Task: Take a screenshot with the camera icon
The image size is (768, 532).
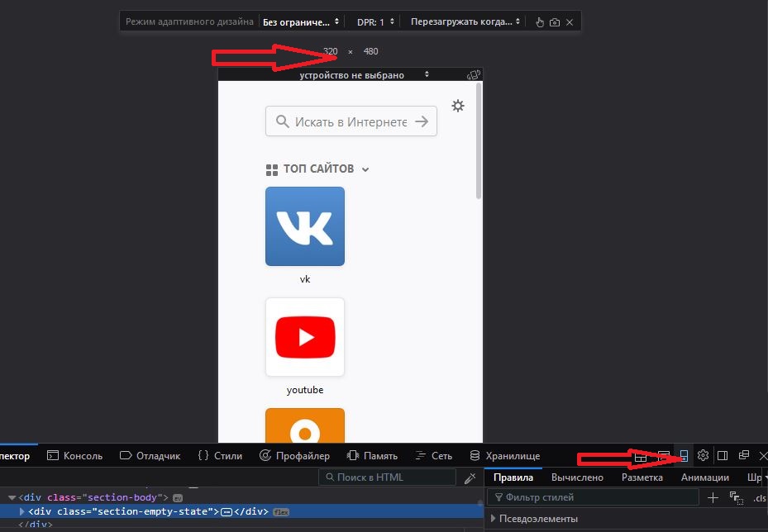Action: coord(555,22)
